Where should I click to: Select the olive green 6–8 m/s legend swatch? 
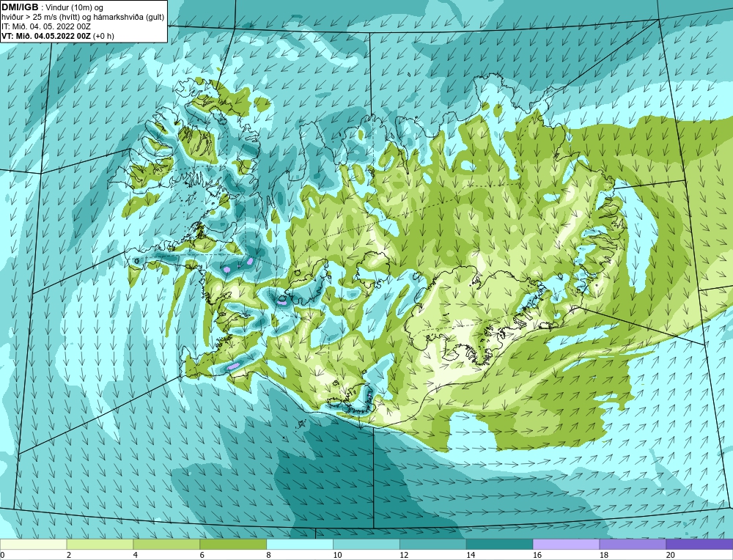pyautogui.click(x=233, y=544)
